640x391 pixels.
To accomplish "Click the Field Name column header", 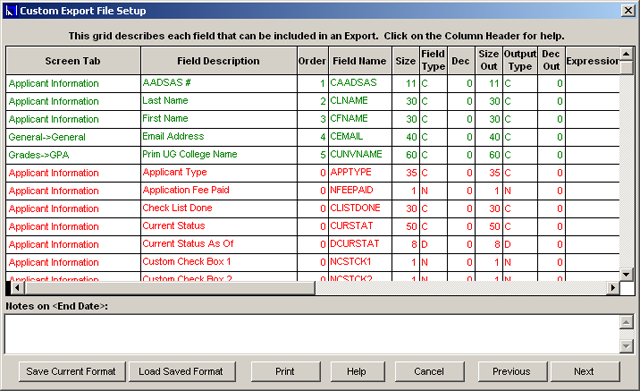I will click(360, 61).
